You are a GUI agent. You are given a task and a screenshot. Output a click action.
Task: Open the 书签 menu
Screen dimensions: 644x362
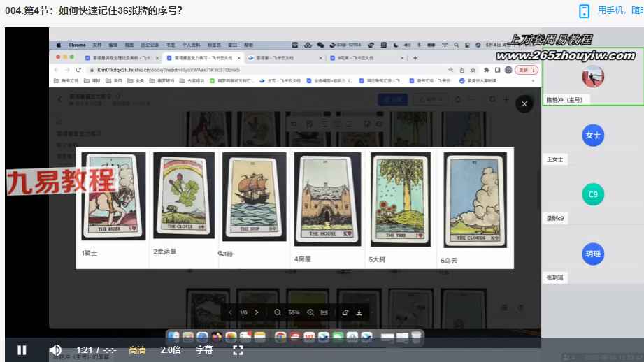coord(171,45)
